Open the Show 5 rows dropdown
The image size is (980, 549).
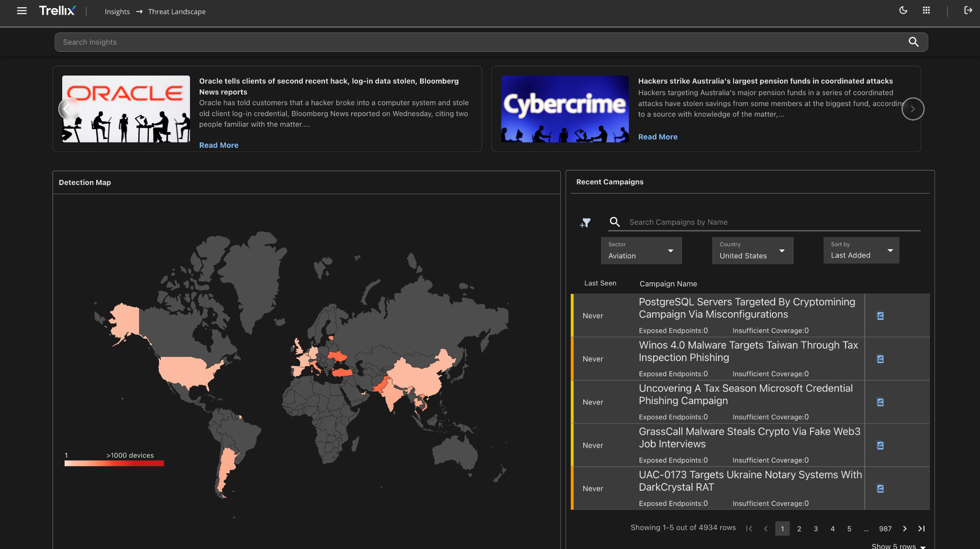[898, 546]
